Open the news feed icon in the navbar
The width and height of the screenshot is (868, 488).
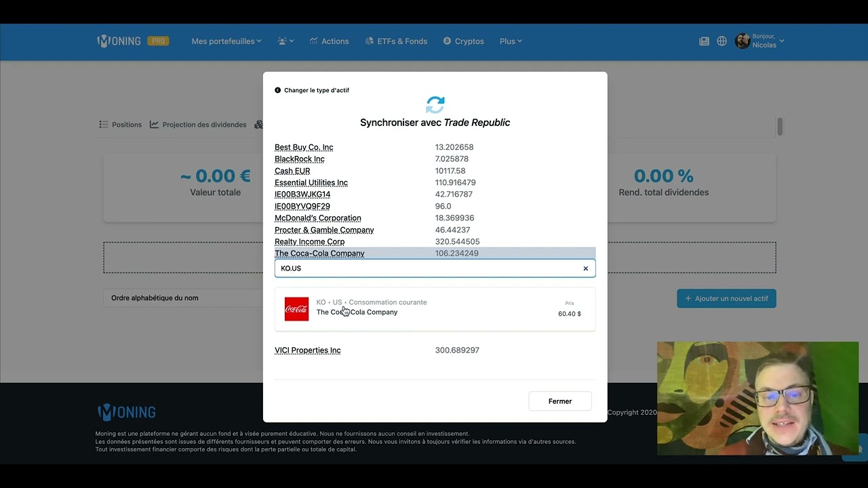(x=704, y=41)
